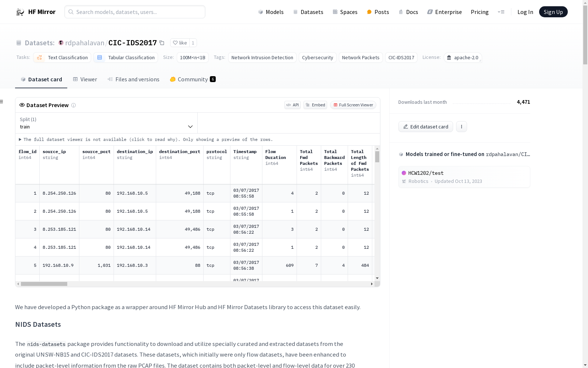Copy dataset name with the copy icon

click(162, 43)
